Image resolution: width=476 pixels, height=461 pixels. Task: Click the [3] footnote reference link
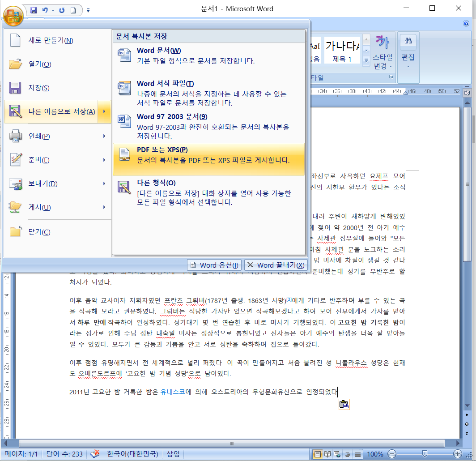tap(289, 299)
